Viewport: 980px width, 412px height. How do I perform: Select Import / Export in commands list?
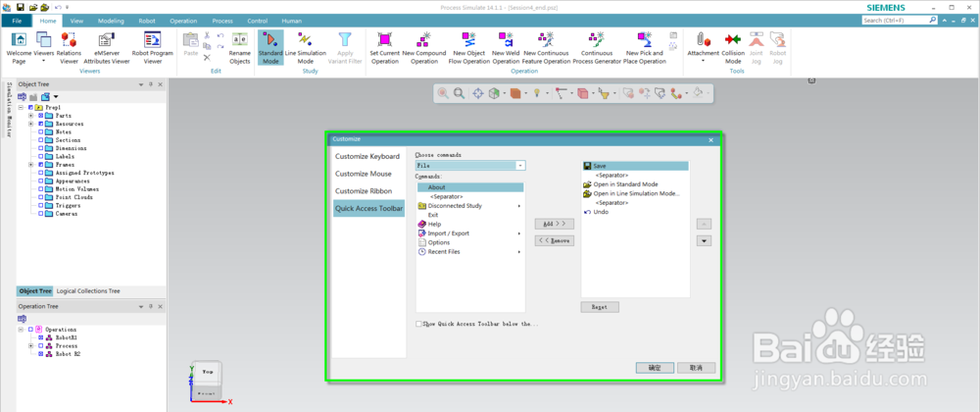470,233
